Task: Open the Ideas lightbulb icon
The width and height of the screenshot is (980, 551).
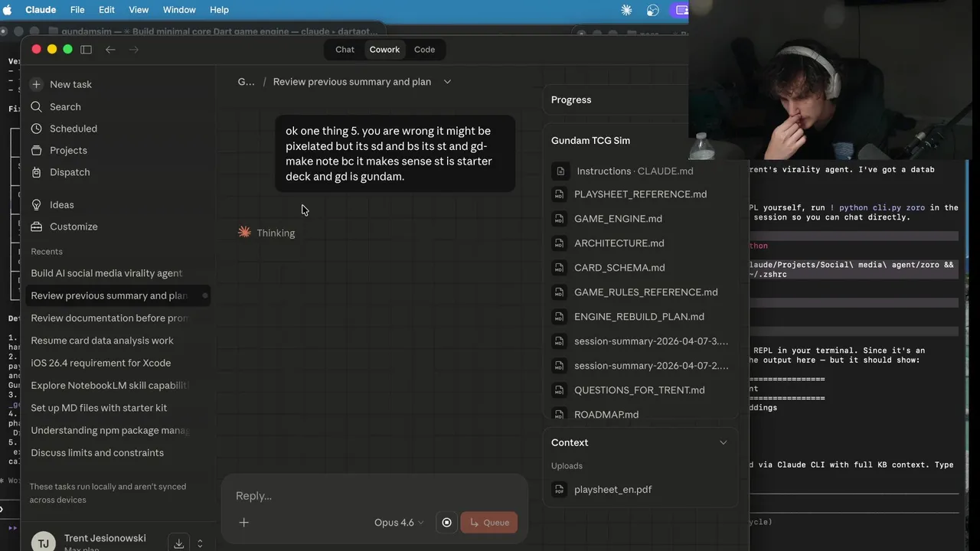Action: (x=36, y=205)
